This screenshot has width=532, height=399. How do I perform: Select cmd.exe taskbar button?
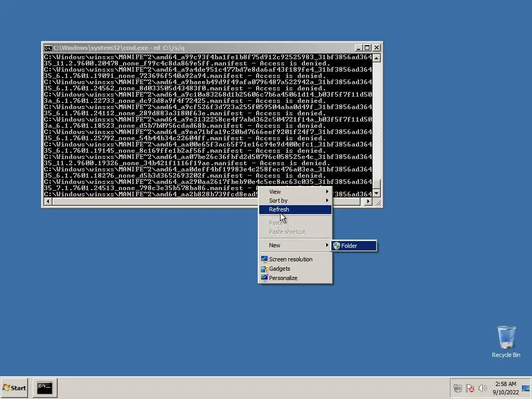pos(45,388)
